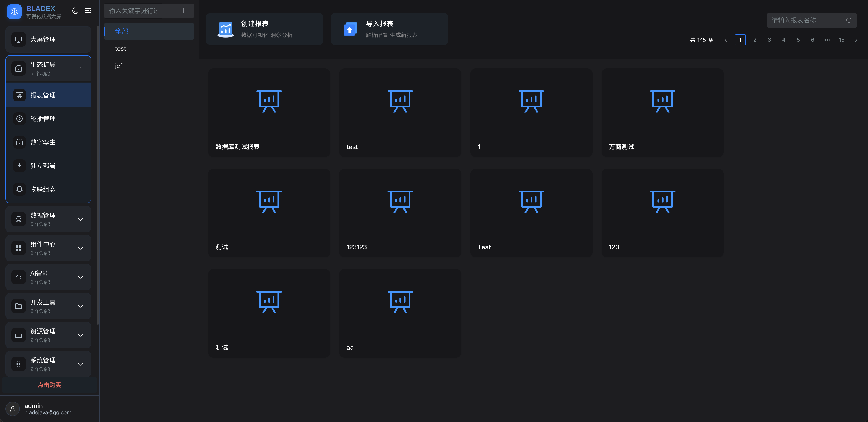868x422 pixels.
Task: Click the 报表管理 presentation icon
Action: (x=19, y=95)
